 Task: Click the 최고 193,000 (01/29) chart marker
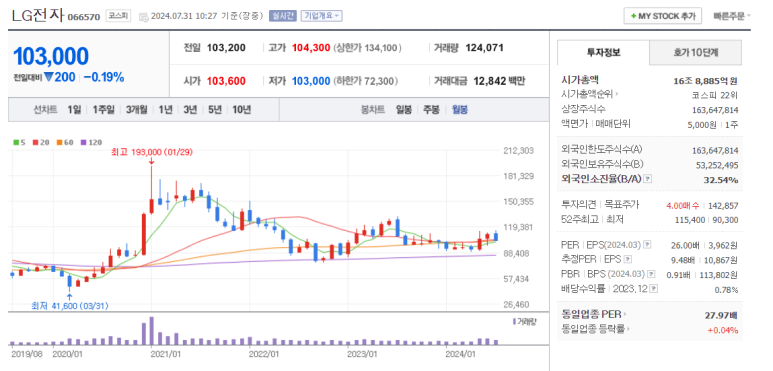pos(151,153)
